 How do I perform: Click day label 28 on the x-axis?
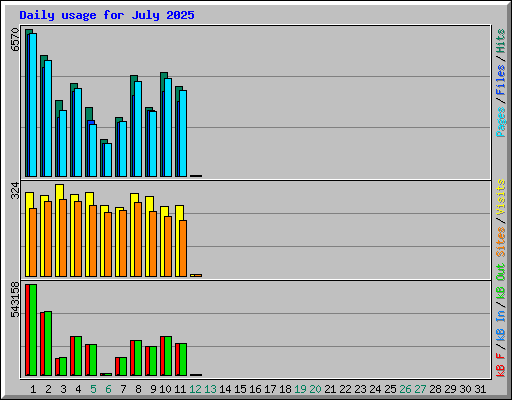(x=435, y=389)
